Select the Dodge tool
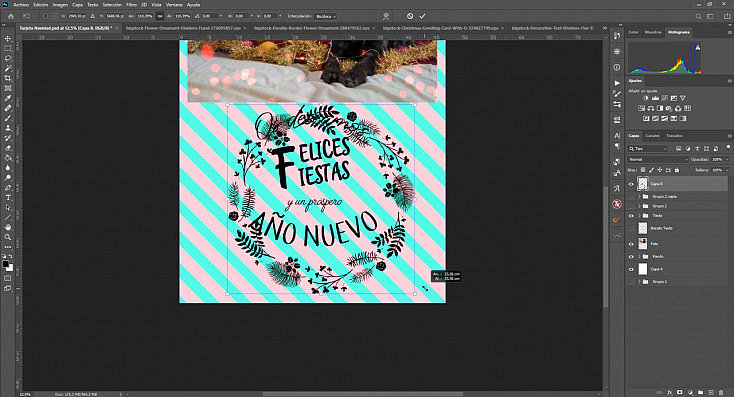 pos(7,178)
